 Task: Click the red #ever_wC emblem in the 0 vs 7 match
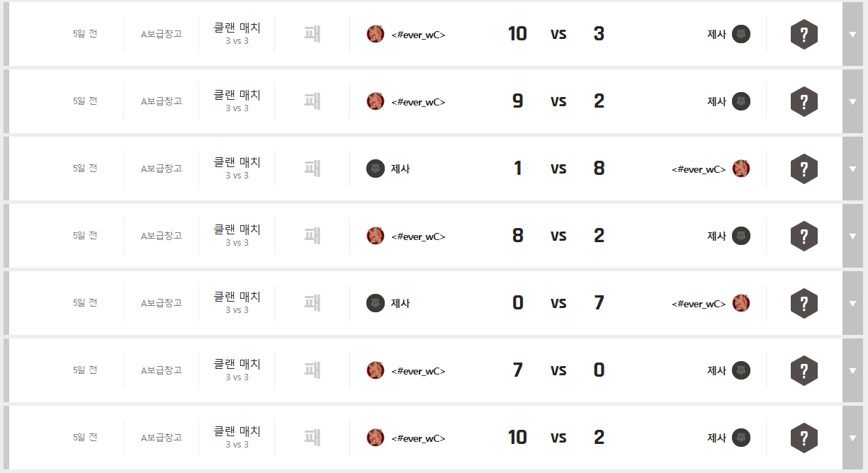tap(741, 303)
